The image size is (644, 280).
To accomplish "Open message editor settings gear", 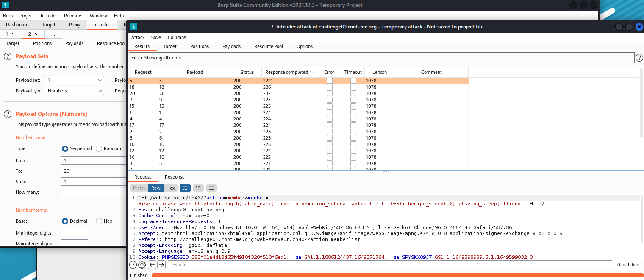I will 142,265.
